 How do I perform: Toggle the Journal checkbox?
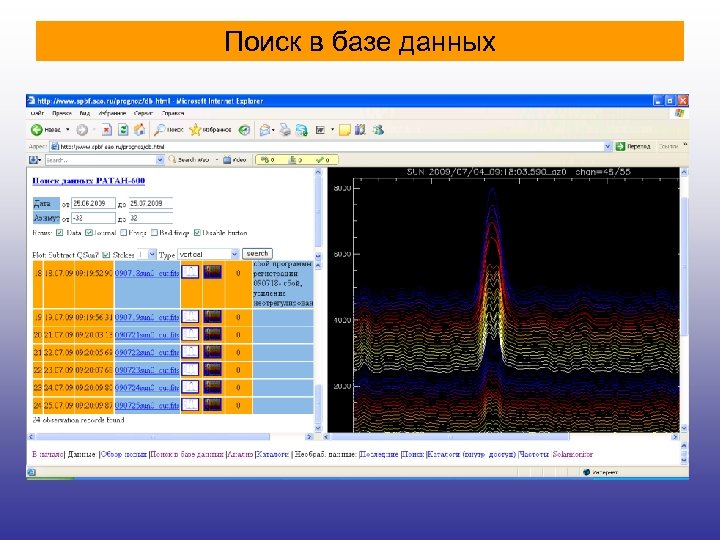point(89,233)
